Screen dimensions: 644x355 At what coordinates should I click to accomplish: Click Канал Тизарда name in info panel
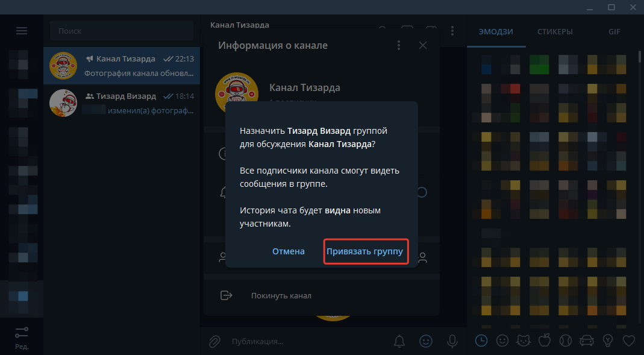[305, 87]
